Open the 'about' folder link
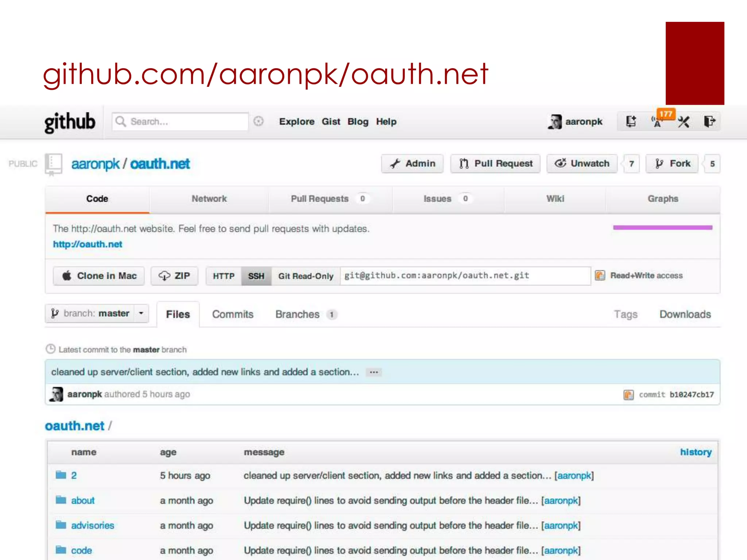Viewport: 747px width, 560px height. [x=83, y=500]
